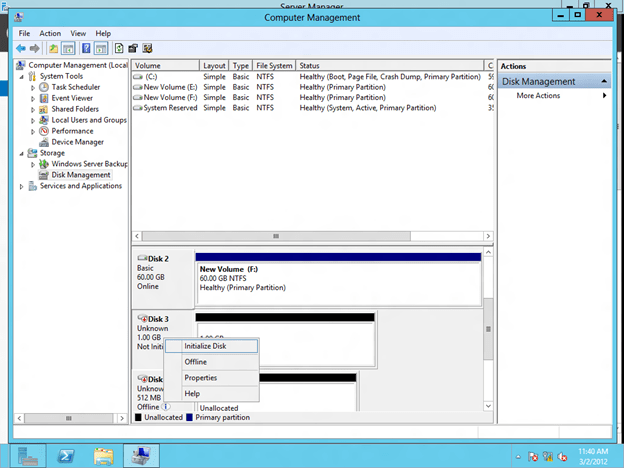Open PowerShell from the taskbar
624x468 pixels.
pos(65,456)
